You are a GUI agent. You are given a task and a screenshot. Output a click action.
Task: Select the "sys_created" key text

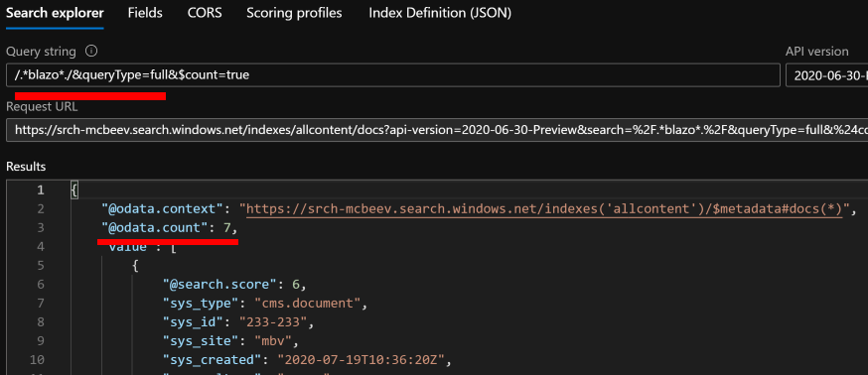tap(212, 359)
